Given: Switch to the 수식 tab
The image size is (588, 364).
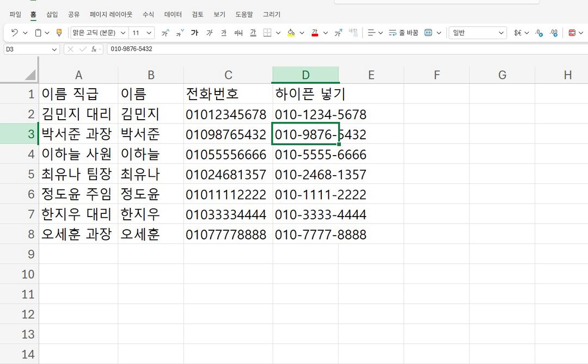Looking at the screenshot, I should 148,14.
